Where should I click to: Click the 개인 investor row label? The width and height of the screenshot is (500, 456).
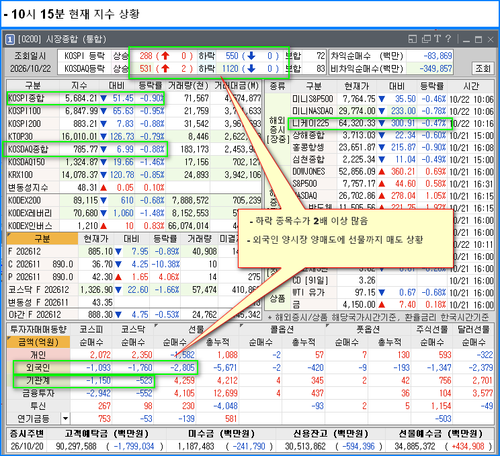pos(38,355)
